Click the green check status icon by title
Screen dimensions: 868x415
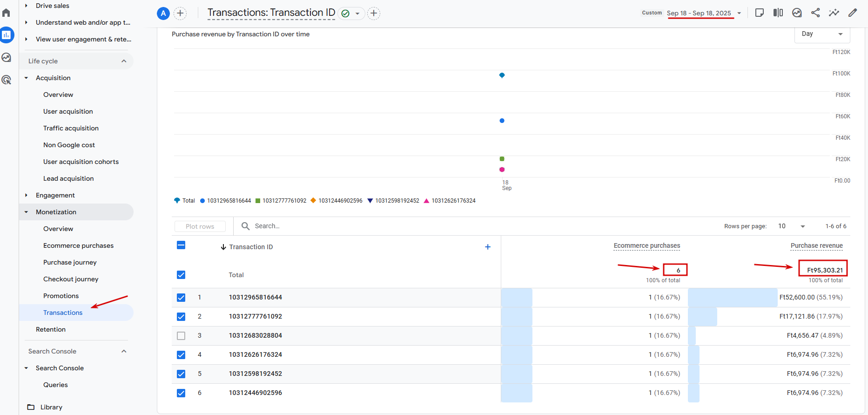345,14
